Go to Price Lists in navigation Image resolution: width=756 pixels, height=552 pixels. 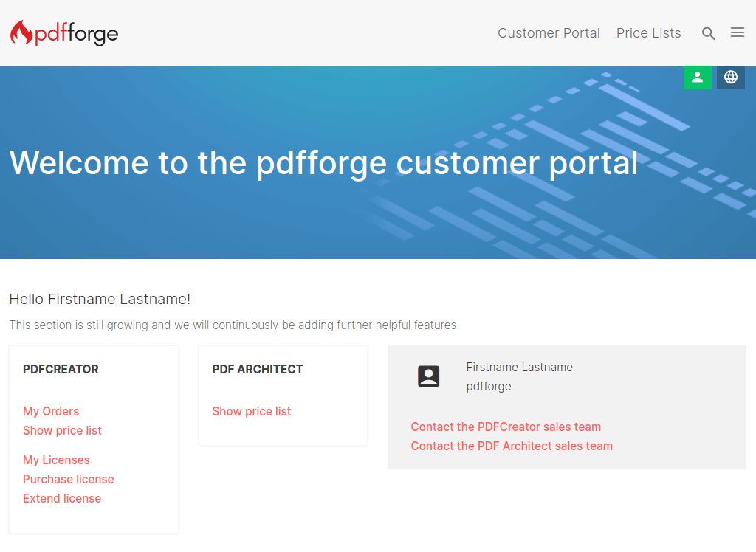pos(648,32)
